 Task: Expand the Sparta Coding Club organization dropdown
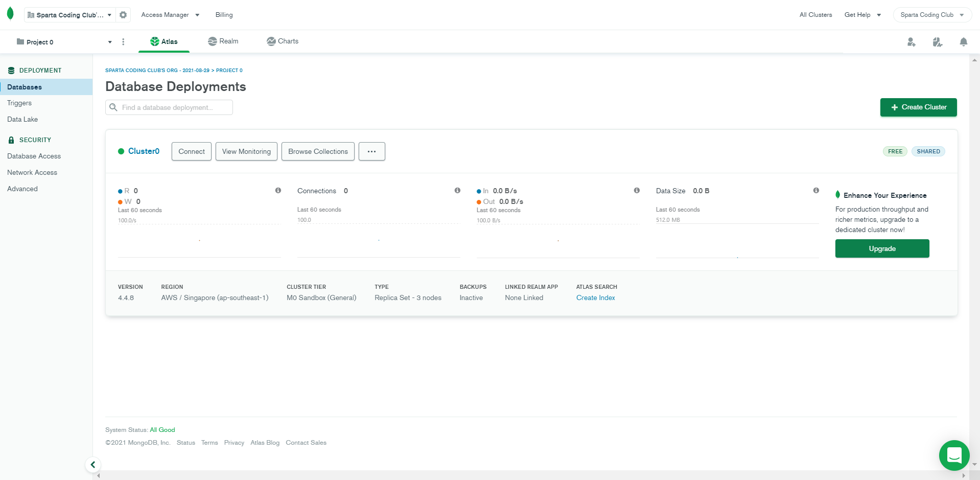(69, 15)
